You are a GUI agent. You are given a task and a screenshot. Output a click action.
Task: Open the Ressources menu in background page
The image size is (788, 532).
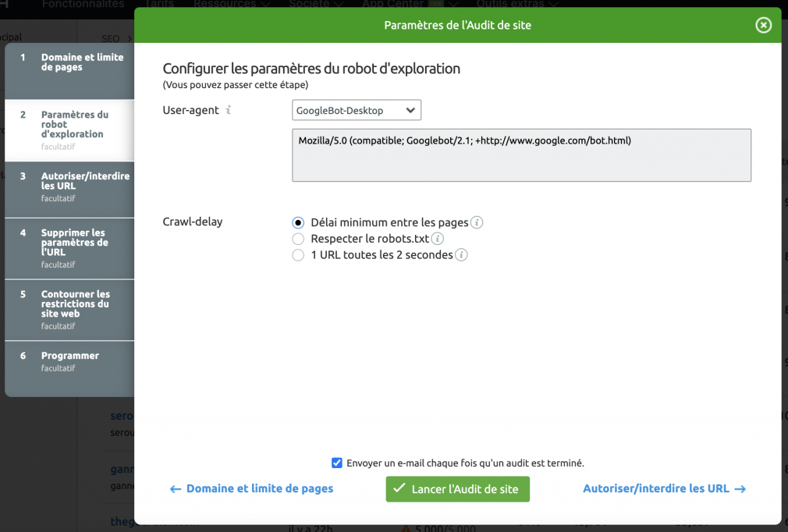232,4
